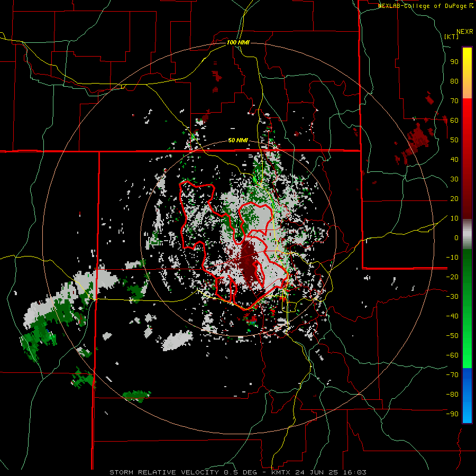Click the 70 value on the velocity scale
This screenshot has width=476, height=476.
tap(454, 101)
